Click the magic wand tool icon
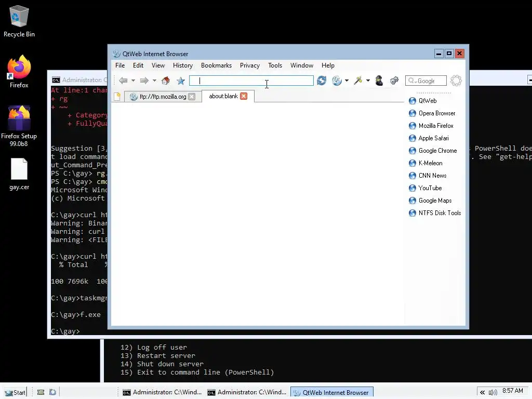This screenshot has width=532, height=399. pos(358,81)
